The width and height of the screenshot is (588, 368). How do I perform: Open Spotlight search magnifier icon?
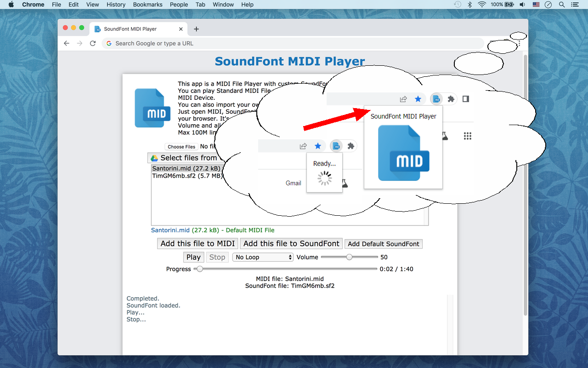click(x=561, y=5)
